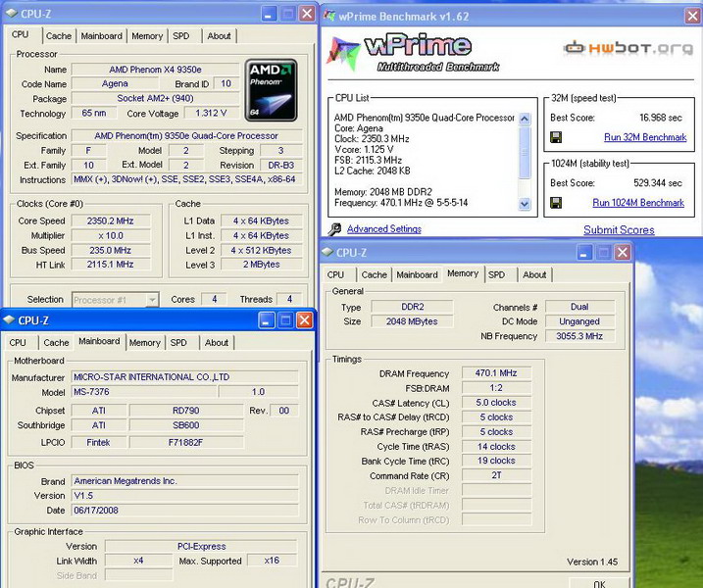Click the CPU-Z icon in Mainboard window title bar
Screen dimensions: 703x588
tap(9, 320)
